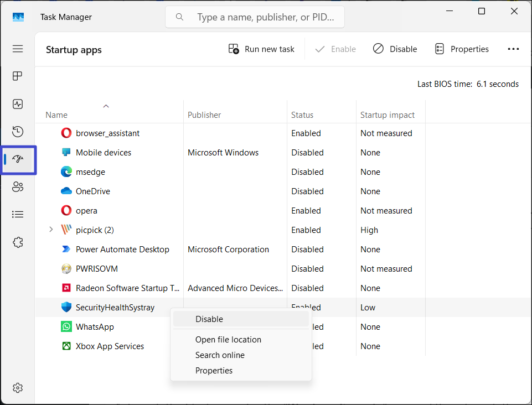The width and height of the screenshot is (532, 405).
Task: Click the Run new task button
Action: click(x=261, y=49)
